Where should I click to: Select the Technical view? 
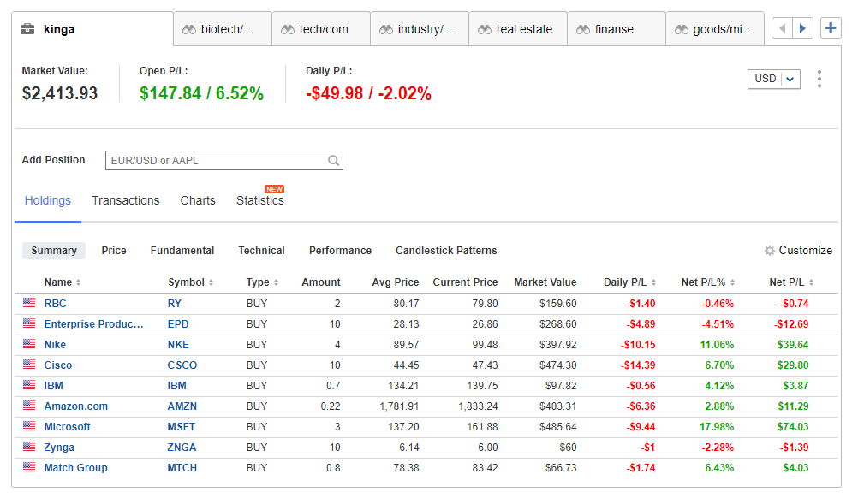point(262,251)
